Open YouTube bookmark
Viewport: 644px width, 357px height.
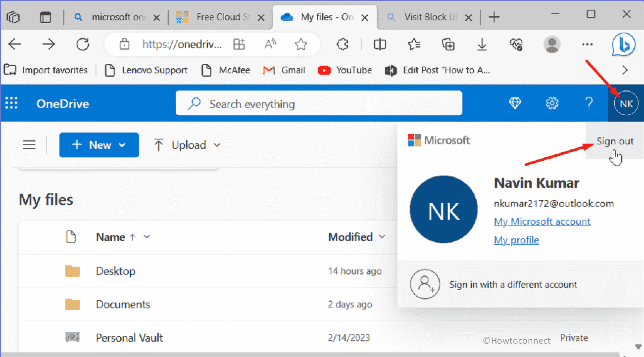345,70
